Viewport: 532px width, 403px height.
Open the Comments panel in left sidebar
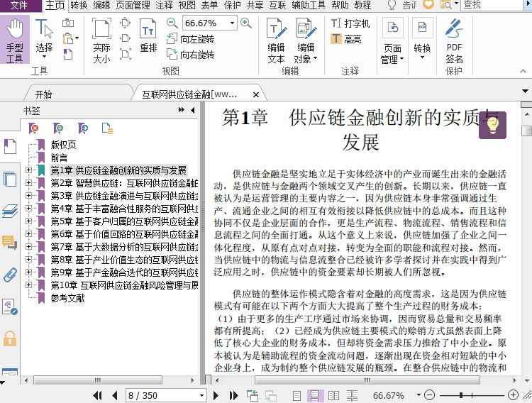10,243
